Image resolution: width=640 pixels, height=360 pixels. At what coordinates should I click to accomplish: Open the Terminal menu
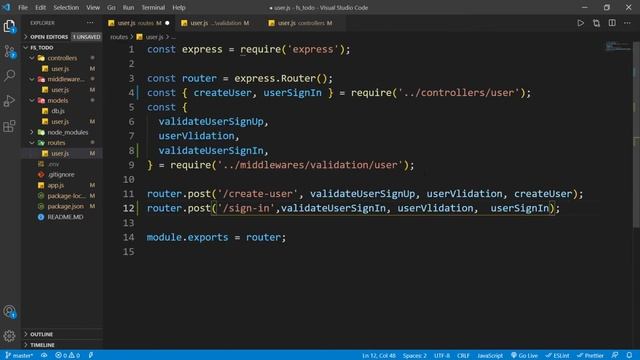pos(153,7)
